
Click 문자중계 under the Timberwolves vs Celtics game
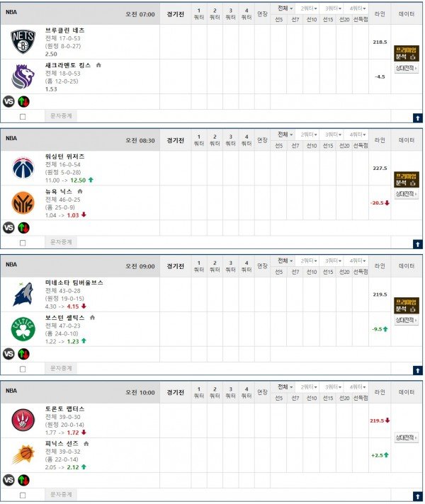point(61,369)
